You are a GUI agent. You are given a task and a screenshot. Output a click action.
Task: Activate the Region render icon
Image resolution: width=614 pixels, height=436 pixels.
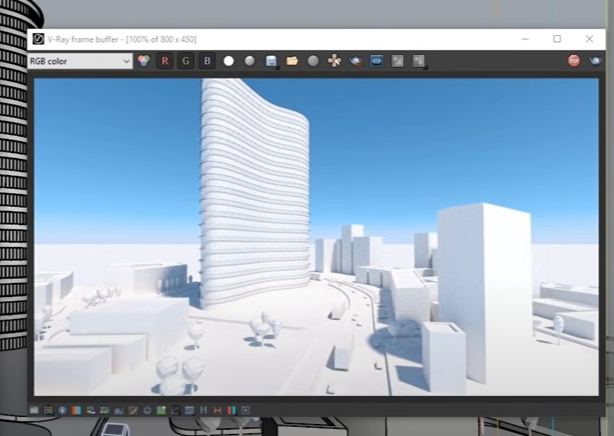tap(377, 61)
